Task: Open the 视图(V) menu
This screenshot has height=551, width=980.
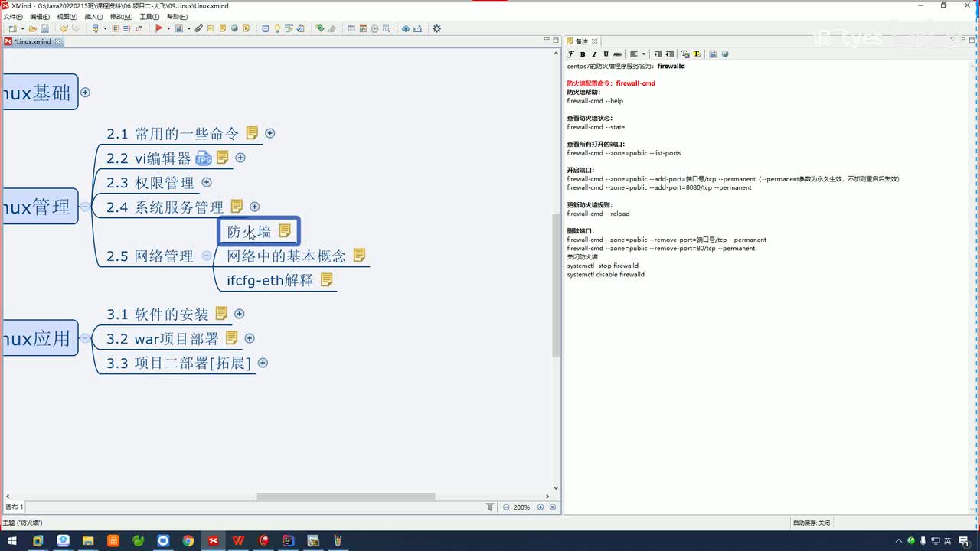Action: tap(67, 16)
